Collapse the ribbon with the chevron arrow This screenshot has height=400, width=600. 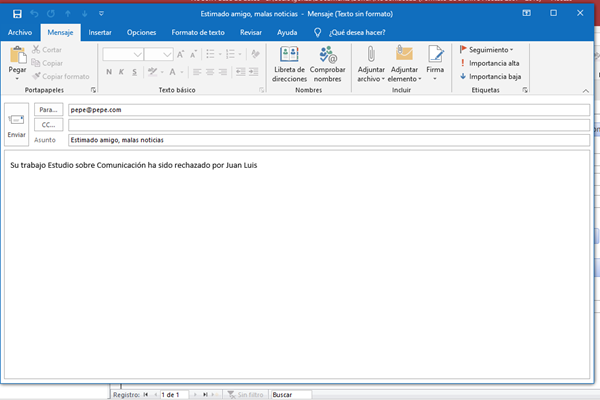[586, 90]
